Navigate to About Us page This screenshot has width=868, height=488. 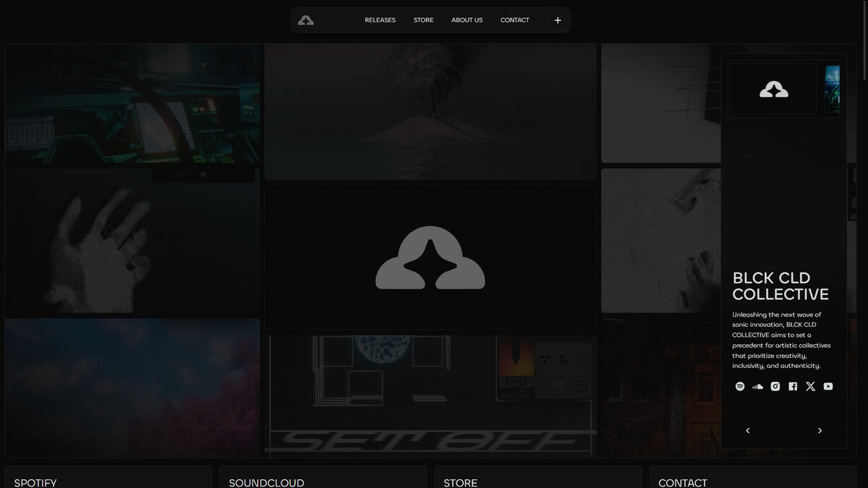click(x=467, y=20)
